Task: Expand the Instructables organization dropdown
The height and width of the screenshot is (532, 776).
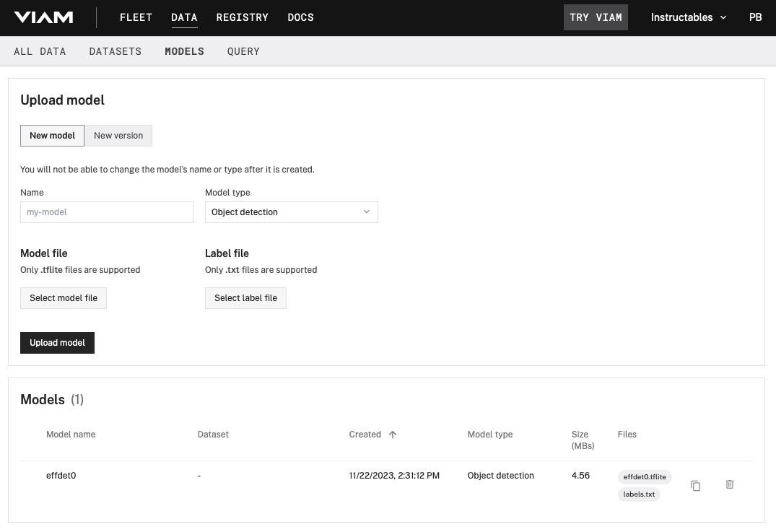Action: click(x=689, y=17)
